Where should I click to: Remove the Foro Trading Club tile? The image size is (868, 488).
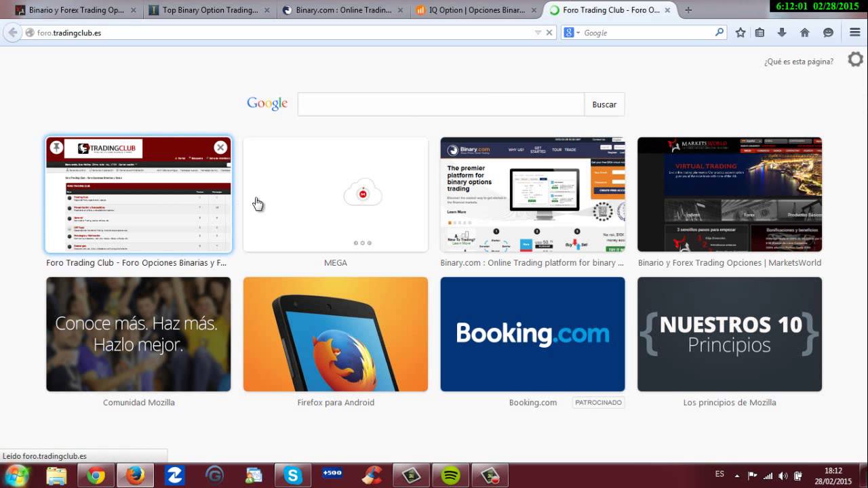[220, 147]
